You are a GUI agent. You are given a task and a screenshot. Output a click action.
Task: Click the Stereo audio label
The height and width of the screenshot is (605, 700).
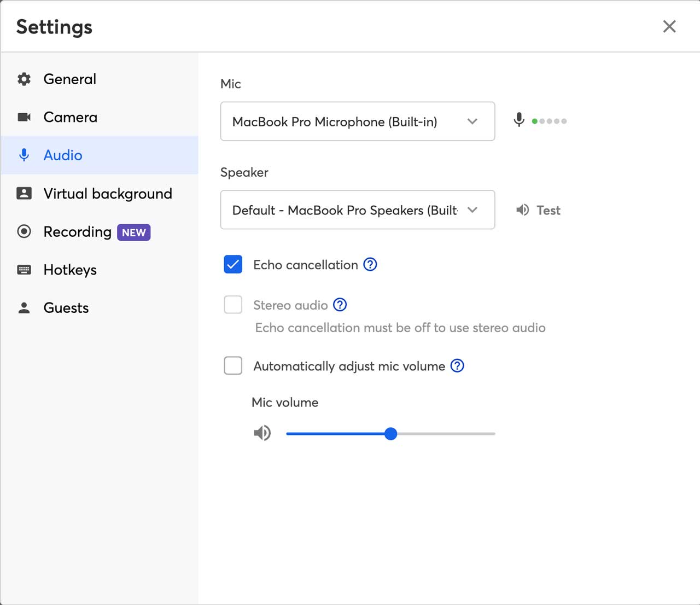290,305
